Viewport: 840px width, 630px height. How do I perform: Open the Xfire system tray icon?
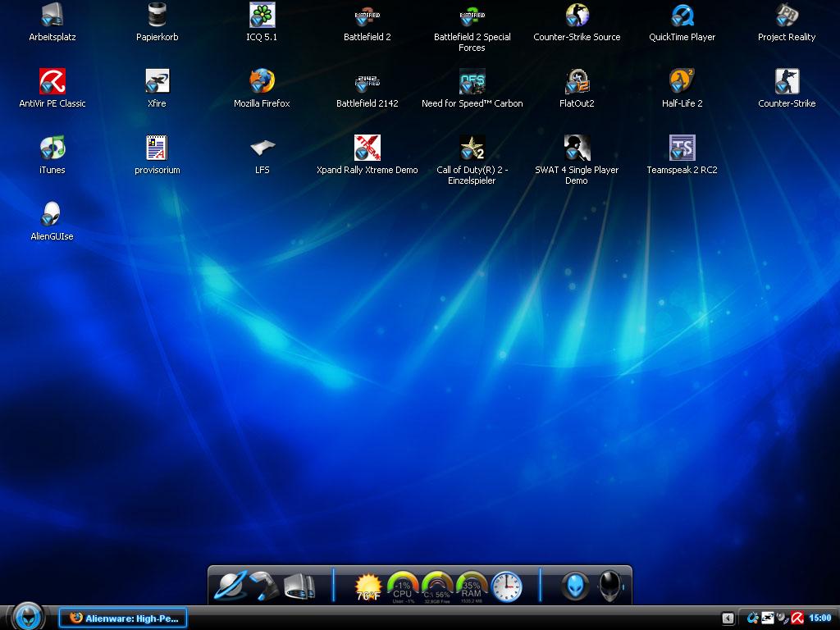click(768, 619)
